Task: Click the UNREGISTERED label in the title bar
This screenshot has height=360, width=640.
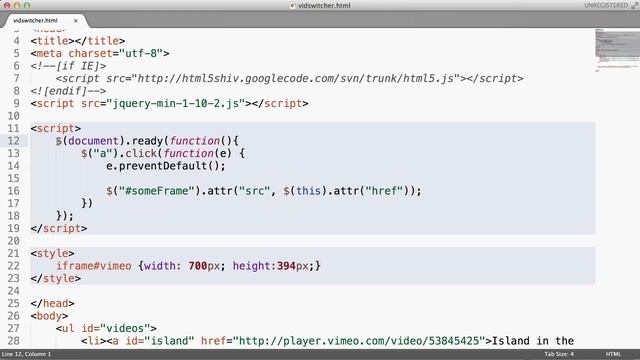Action: pyautogui.click(x=606, y=5)
